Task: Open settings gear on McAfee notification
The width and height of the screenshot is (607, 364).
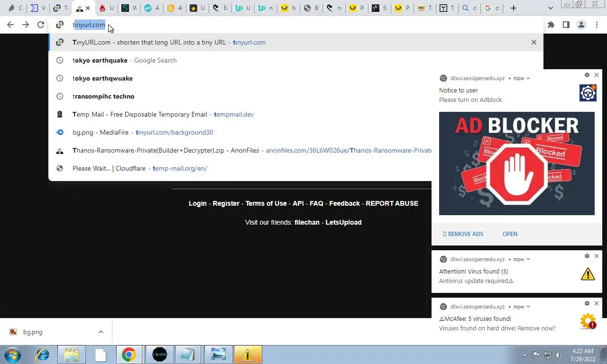Action: click(587, 303)
